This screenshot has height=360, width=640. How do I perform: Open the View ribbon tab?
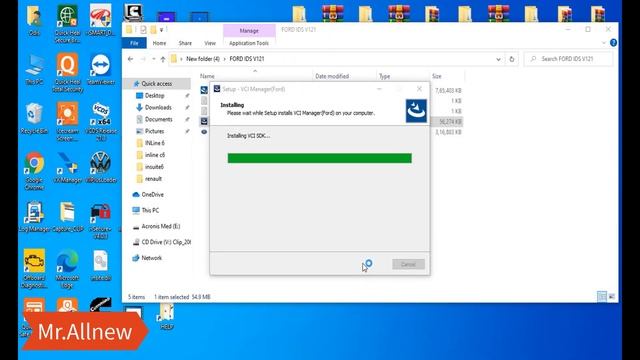[210, 43]
